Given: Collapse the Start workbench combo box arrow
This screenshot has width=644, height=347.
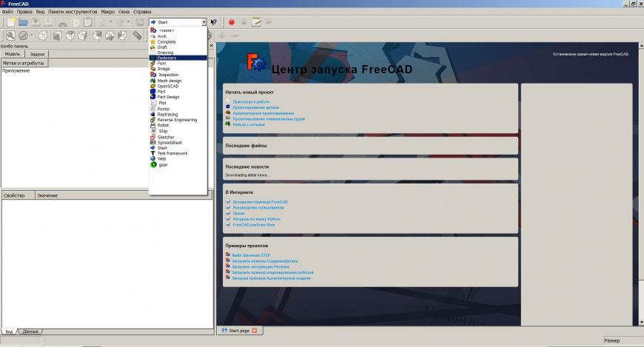Looking at the screenshot, I should [204, 22].
